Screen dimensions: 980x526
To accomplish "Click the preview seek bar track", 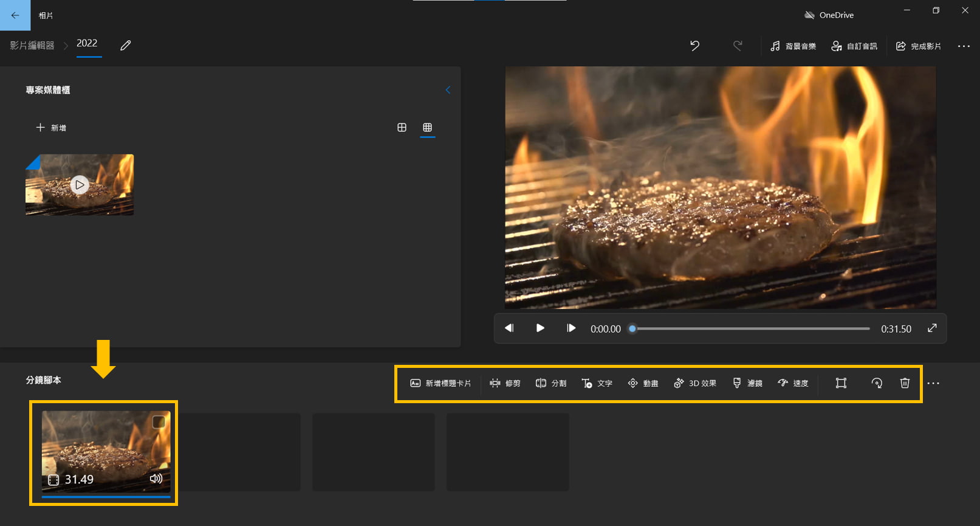I will coord(751,329).
